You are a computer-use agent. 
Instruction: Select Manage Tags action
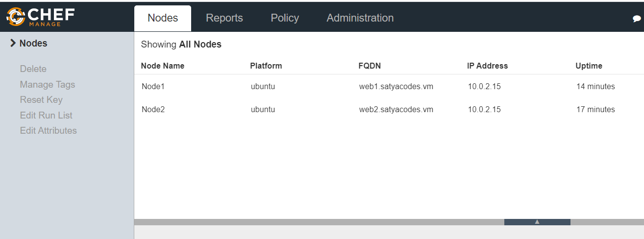coord(47,85)
